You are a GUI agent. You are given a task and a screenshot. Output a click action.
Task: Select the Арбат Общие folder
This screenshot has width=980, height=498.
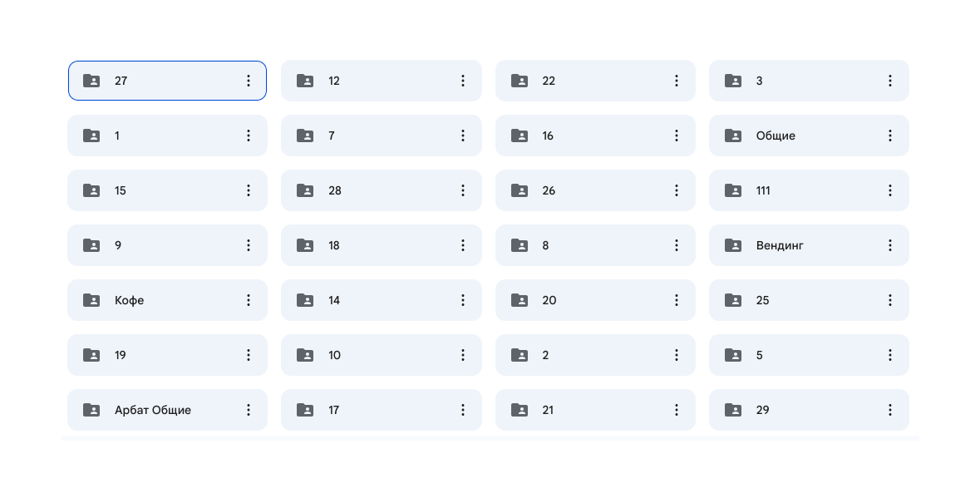168,410
